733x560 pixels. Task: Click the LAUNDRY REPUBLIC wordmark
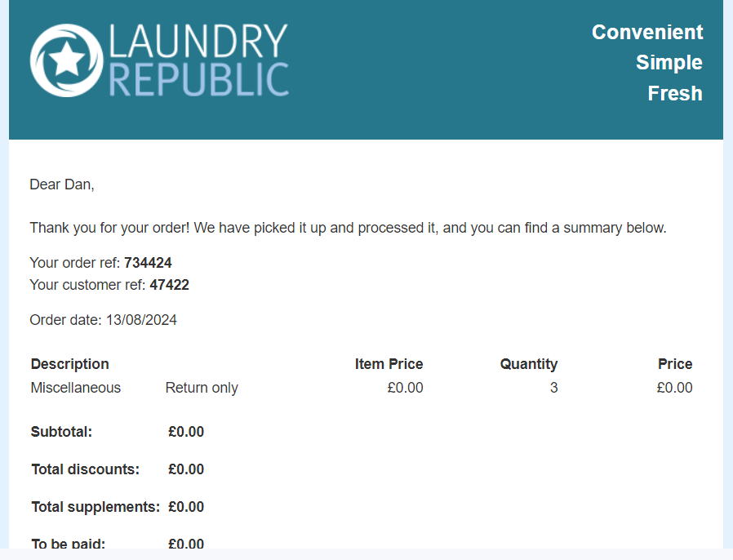198,60
